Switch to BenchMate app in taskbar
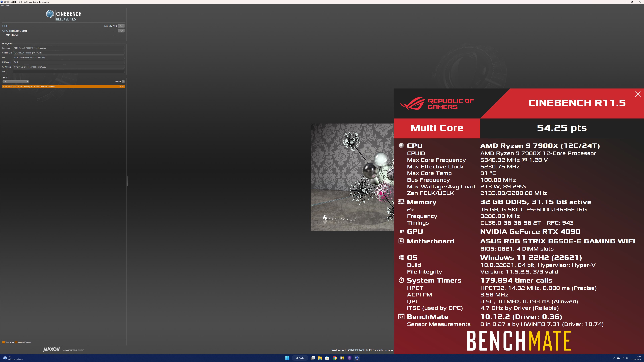This screenshot has width=644, height=362. 342,358
